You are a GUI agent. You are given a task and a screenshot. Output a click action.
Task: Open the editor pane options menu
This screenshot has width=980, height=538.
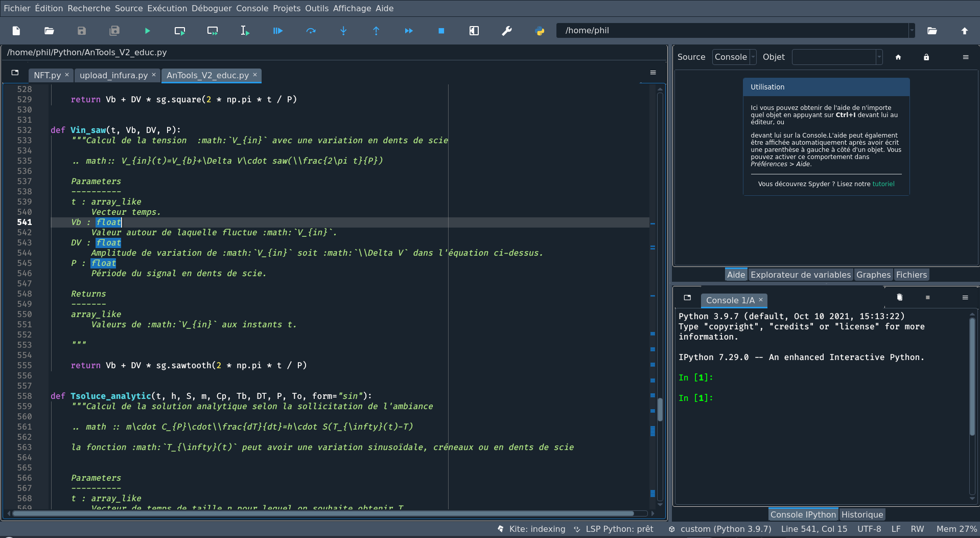(653, 73)
